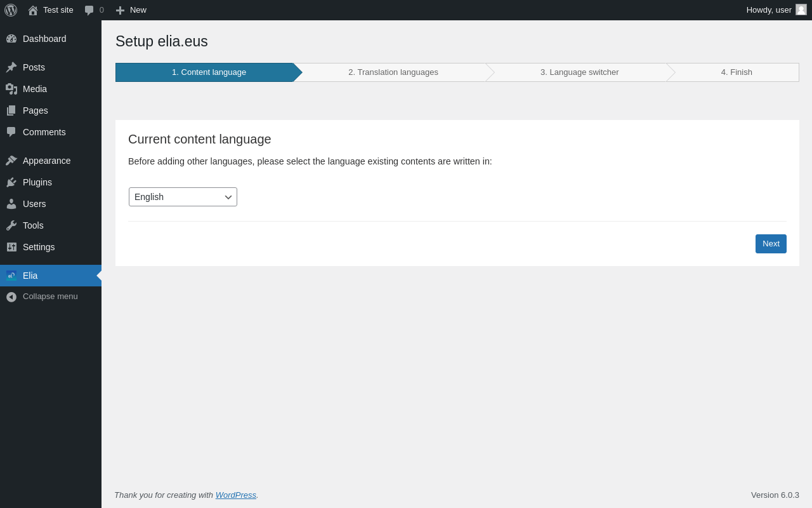
Task: Open the Comments sidebar menu label
Action: pyautogui.click(x=44, y=132)
